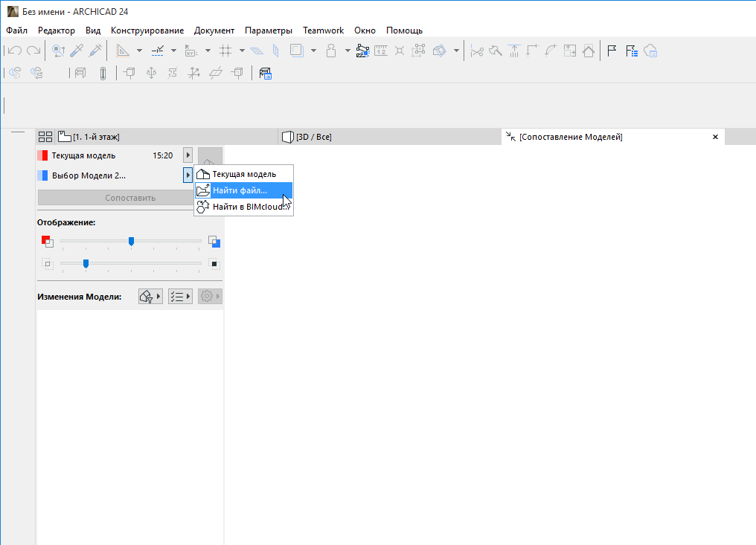This screenshot has height=545, width=756.
Task: Click the propeller with path icon
Action: (x=36, y=73)
